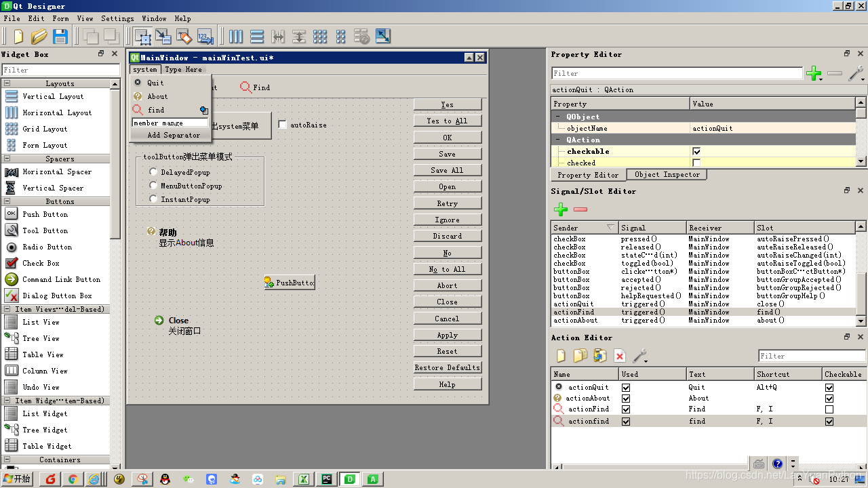Switch to Edit Signals/Slots mode icon

click(x=163, y=37)
